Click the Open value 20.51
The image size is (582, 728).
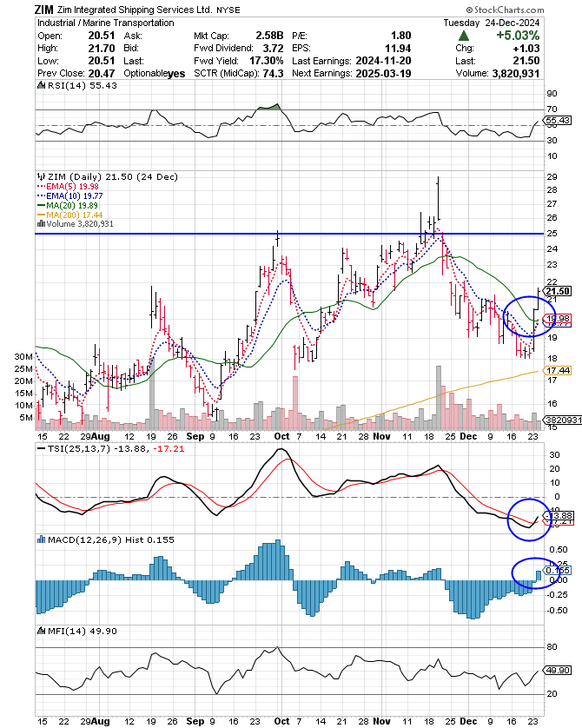click(101, 36)
